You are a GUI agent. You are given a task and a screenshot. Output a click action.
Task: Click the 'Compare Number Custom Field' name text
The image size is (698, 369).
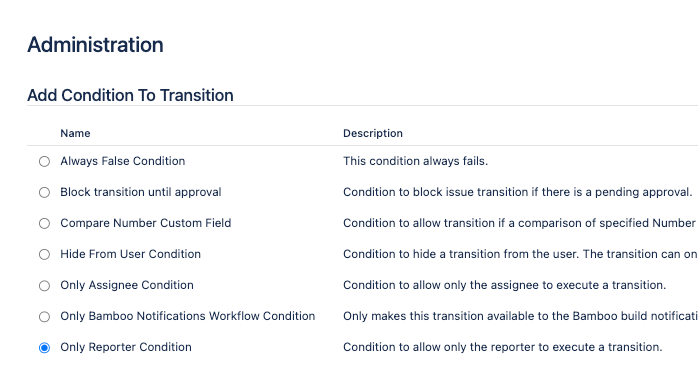(x=146, y=223)
